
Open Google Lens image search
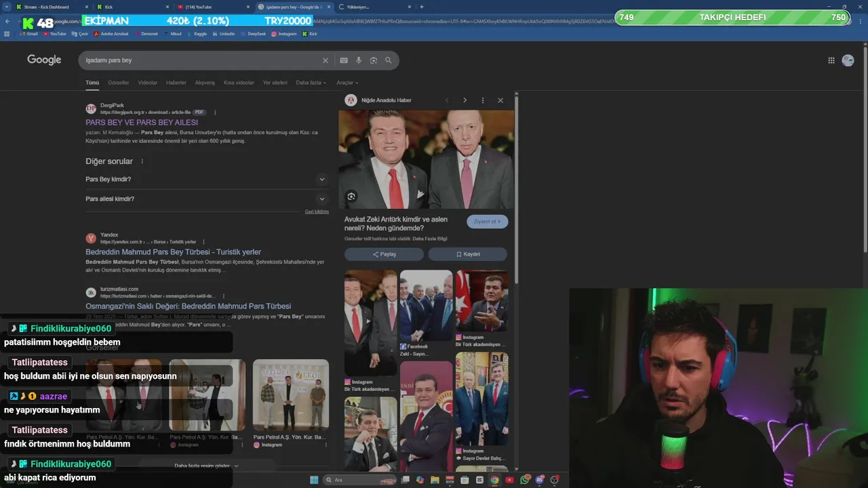pyautogui.click(x=374, y=60)
